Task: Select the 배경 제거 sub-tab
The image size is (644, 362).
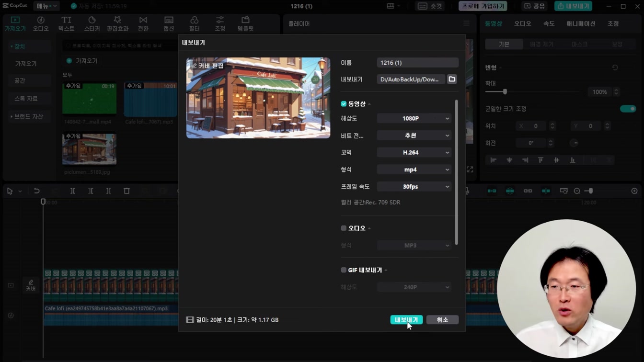Action: (x=541, y=44)
